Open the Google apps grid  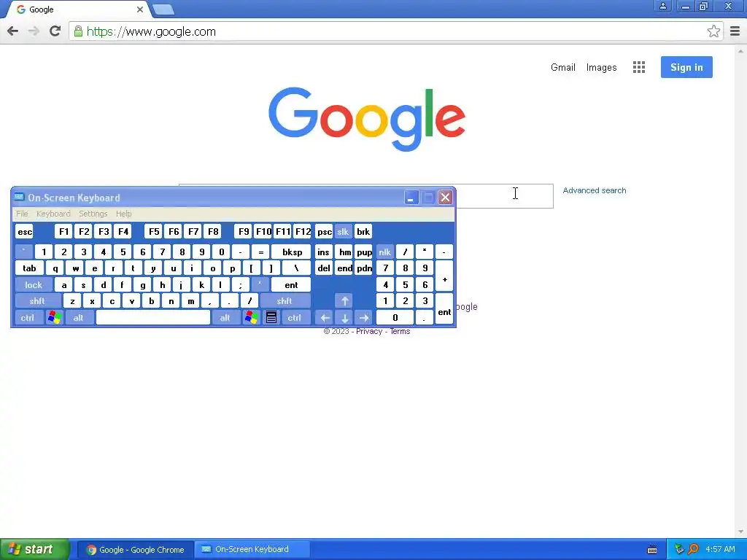tap(639, 67)
